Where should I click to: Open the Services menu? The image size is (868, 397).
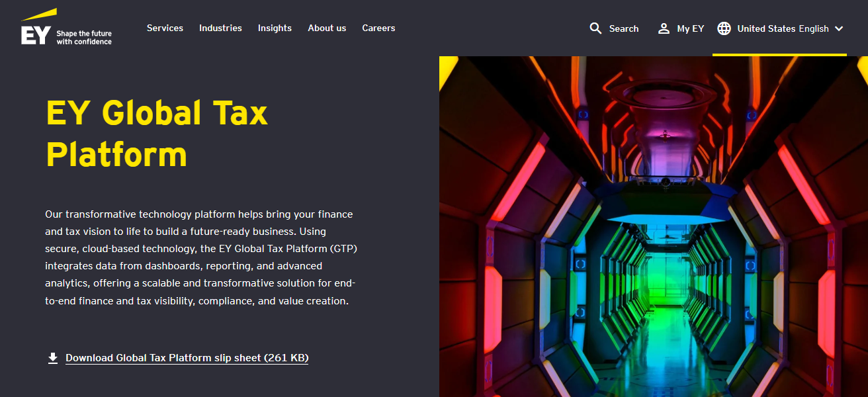click(x=165, y=28)
